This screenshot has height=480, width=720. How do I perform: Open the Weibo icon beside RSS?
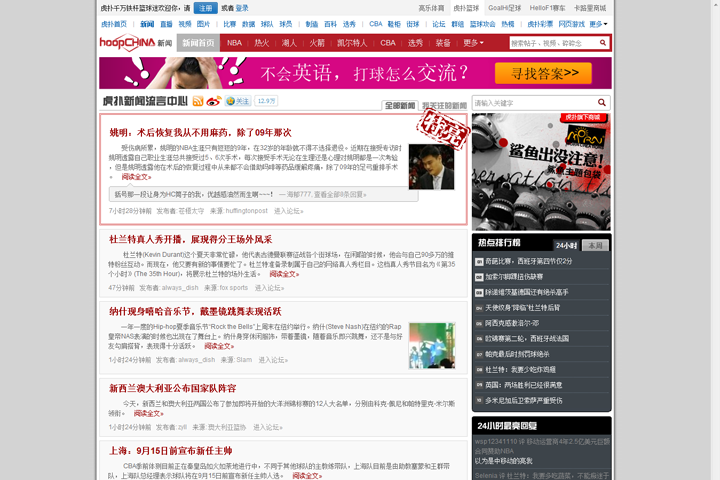click(213, 101)
